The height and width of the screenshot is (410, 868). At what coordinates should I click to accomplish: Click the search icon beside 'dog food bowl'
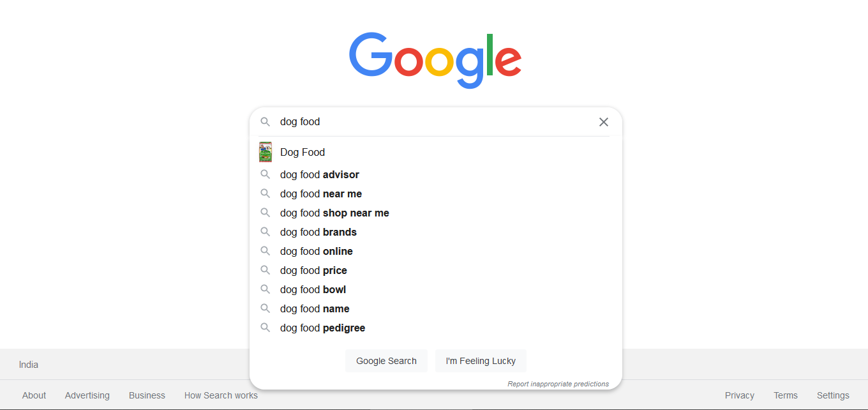coord(266,289)
